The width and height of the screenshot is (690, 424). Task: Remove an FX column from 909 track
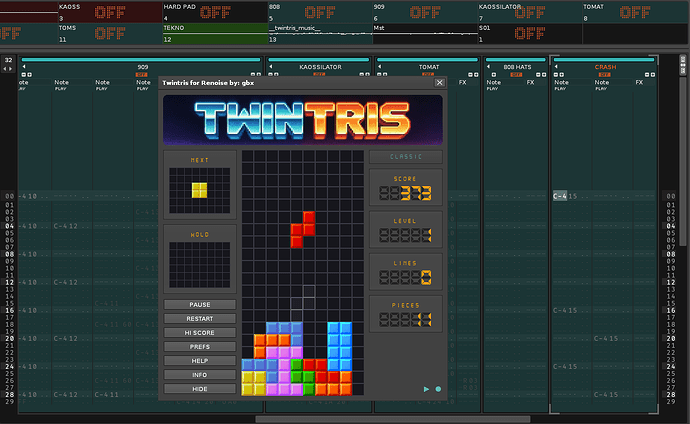pos(253,75)
